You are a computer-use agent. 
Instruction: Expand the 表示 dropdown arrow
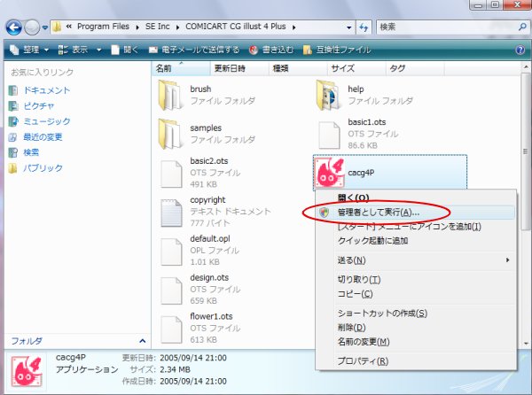[x=98, y=50]
